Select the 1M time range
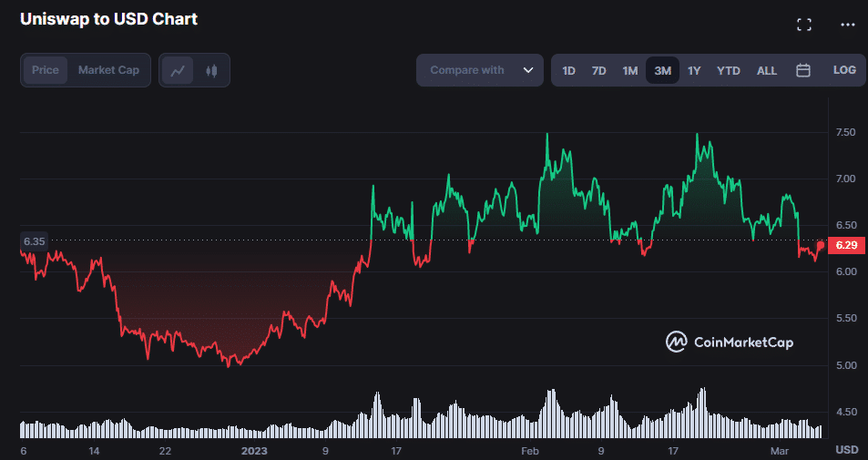The image size is (868, 460). point(630,71)
